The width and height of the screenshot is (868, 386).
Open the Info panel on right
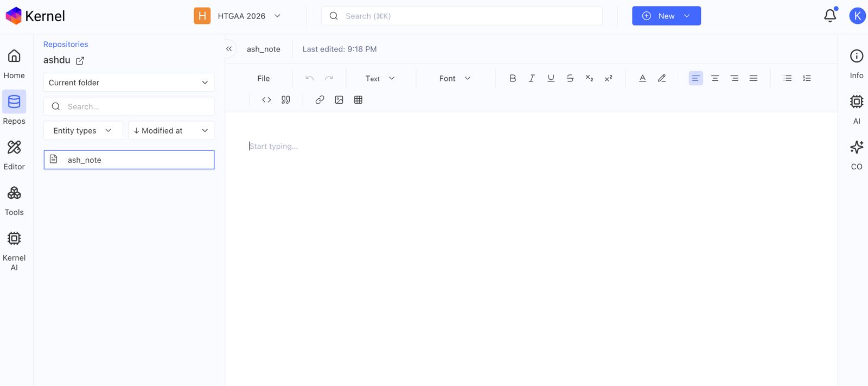857,64
